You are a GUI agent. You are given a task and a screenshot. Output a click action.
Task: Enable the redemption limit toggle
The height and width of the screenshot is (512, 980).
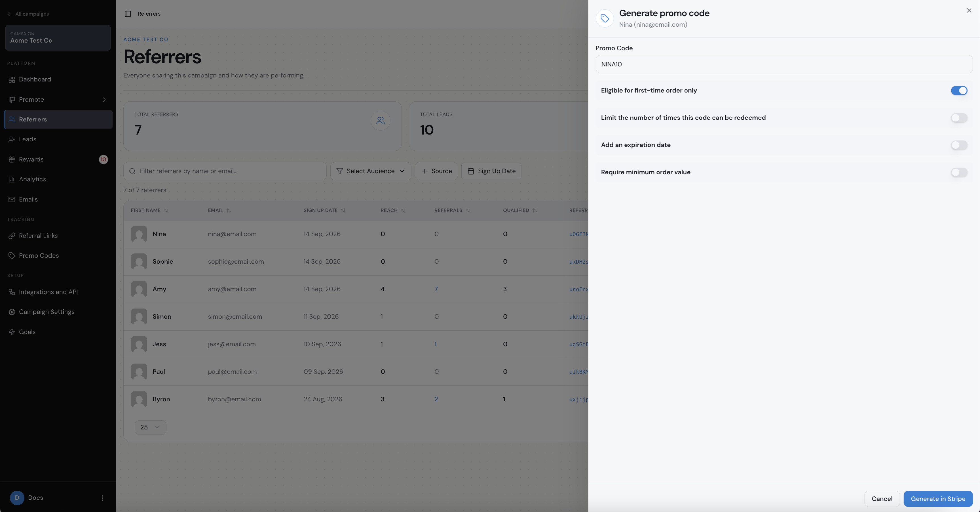[x=959, y=117]
